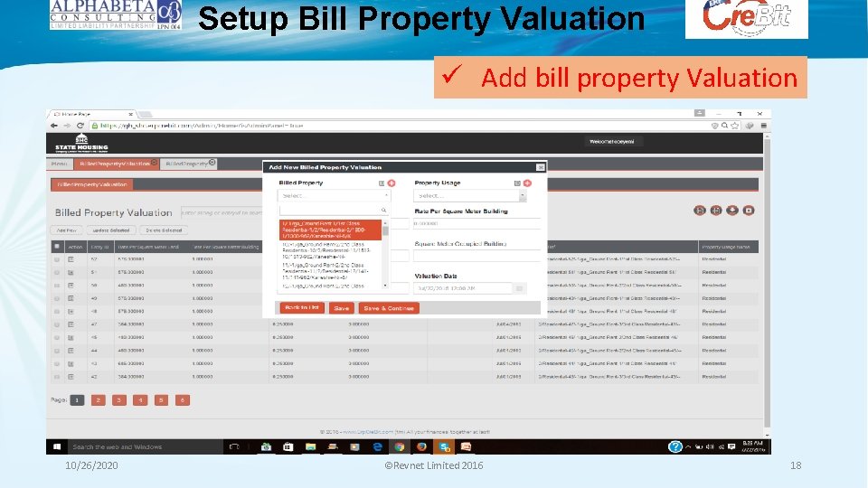Switch to the BilledProperty tab

point(187,164)
